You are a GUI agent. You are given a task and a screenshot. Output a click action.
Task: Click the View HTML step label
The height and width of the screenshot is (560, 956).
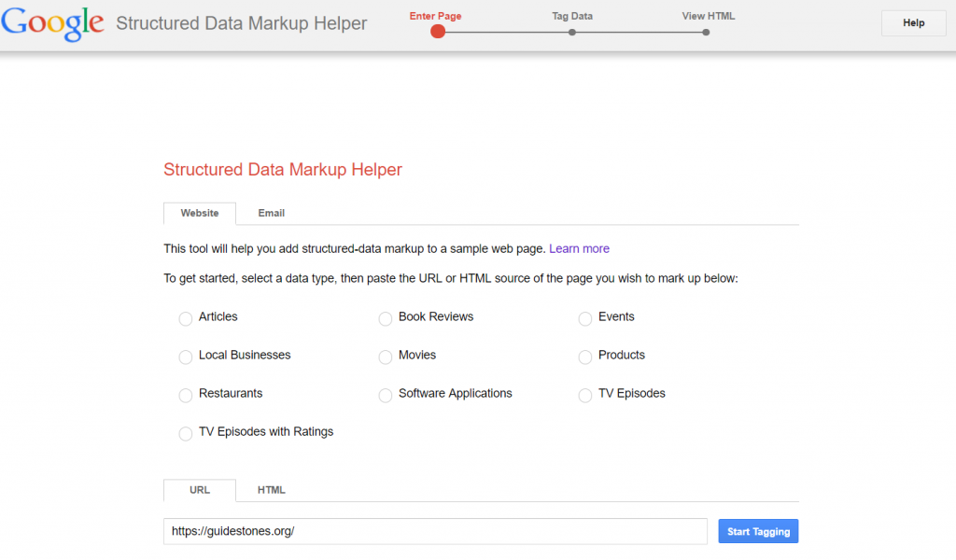(x=709, y=17)
